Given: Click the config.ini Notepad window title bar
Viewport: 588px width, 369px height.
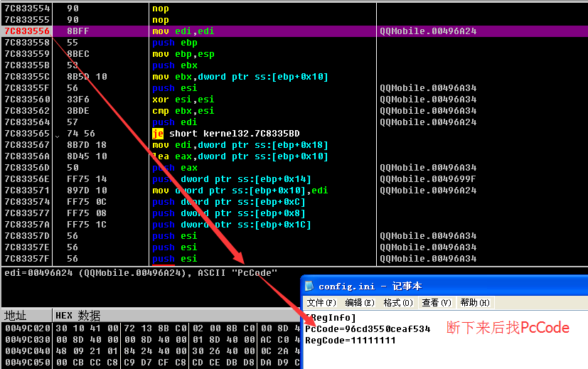Looking at the screenshot, I should pos(445,286).
